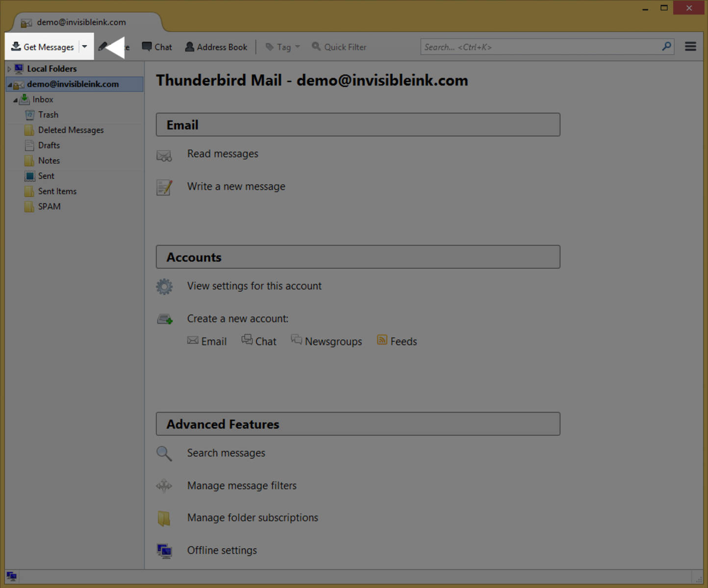
Task: Click the Search messages magnifier icon
Action: pyautogui.click(x=164, y=454)
